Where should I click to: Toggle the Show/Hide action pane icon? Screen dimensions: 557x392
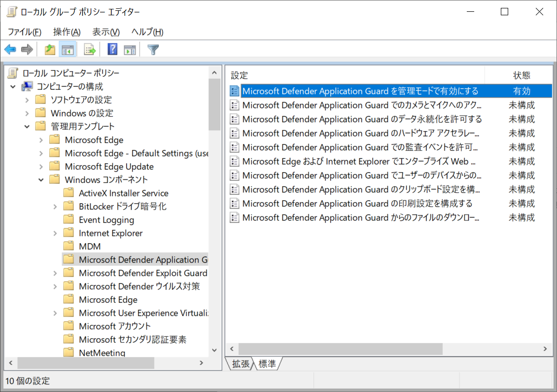tap(130, 50)
